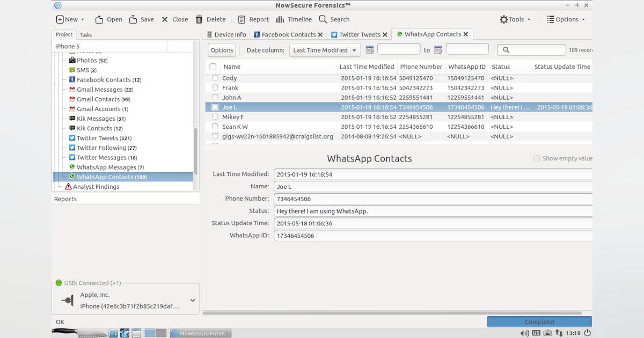Click the volume icon in system tray
Viewport: 644px width, 338px height.
point(524,333)
